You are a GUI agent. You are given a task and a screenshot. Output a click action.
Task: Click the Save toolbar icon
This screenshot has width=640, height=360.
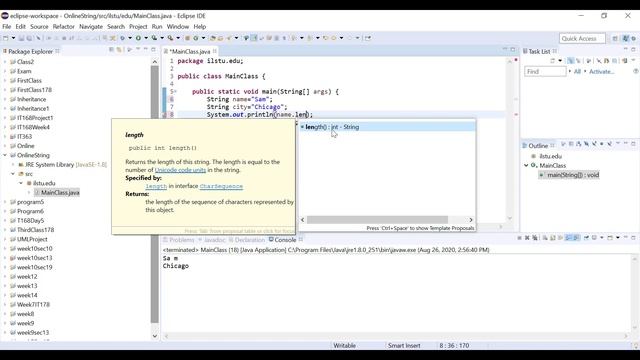(x=21, y=38)
